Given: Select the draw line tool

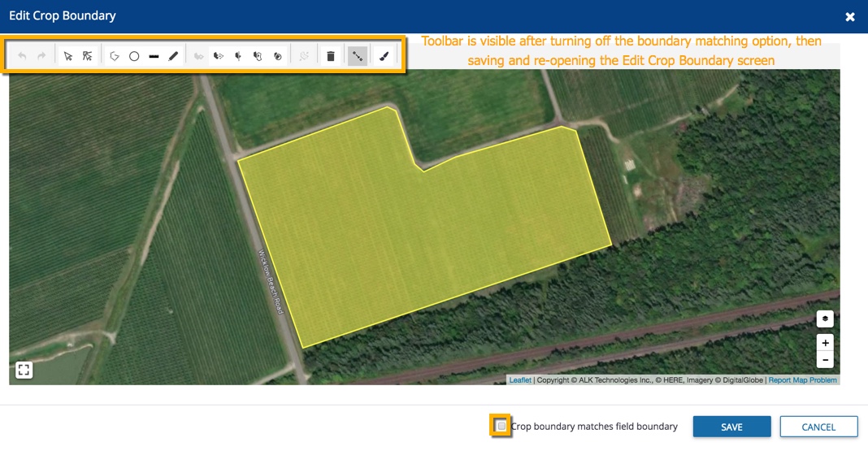Looking at the screenshot, I should (154, 56).
